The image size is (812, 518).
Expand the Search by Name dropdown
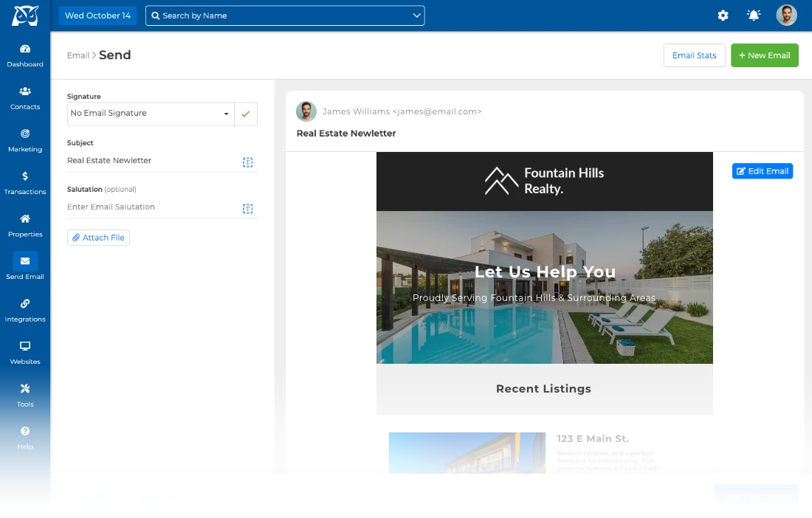pyautogui.click(x=416, y=15)
